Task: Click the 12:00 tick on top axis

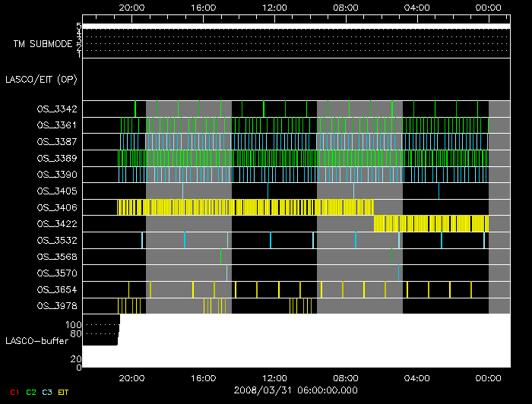Action: click(274, 8)
